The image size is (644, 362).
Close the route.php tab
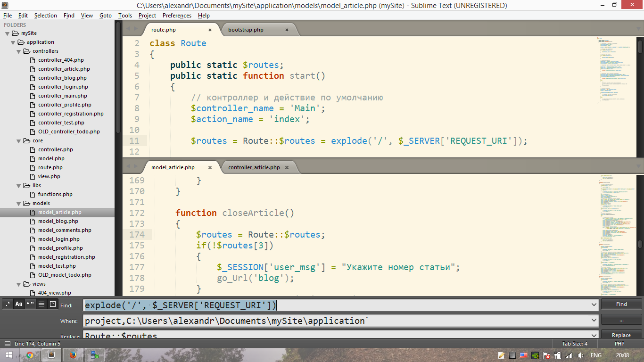click(210, 30)
